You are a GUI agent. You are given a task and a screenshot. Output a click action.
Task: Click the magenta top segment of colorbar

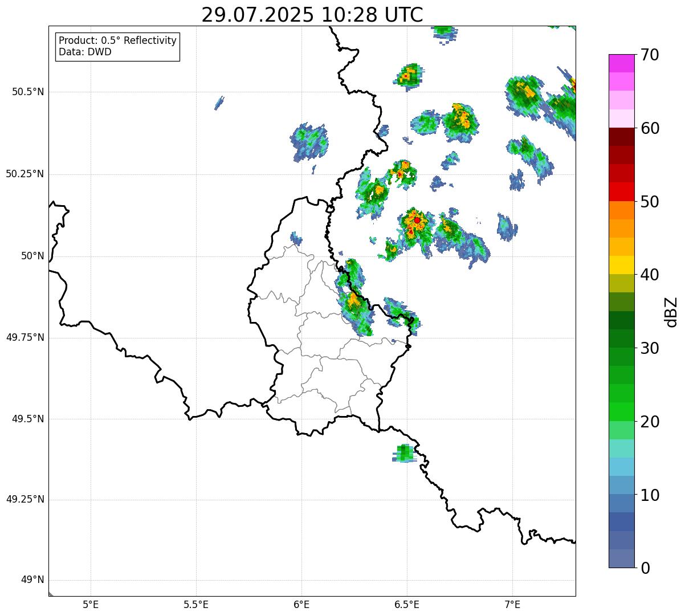point(622,63)
